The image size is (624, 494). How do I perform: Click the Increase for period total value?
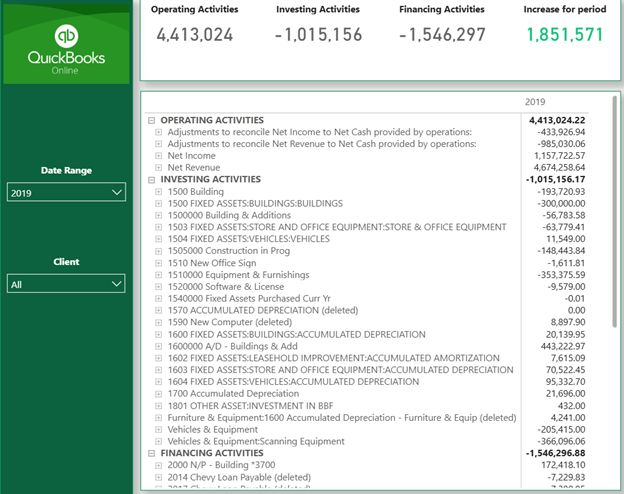[563, 34]
